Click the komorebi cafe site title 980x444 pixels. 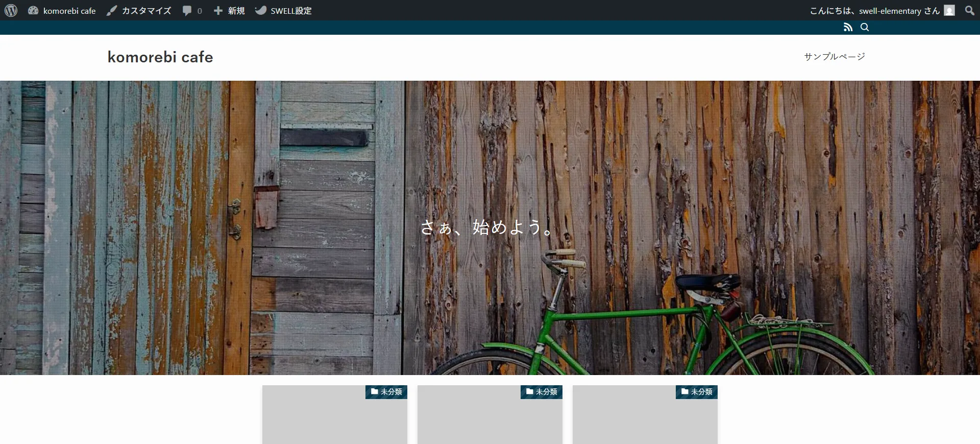(x=160, y=57)
